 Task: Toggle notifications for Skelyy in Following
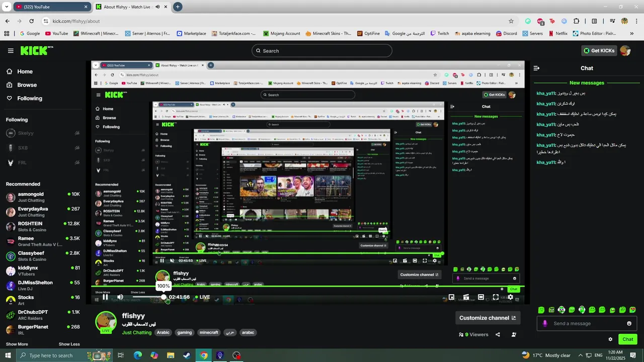[x=77, y=133]
